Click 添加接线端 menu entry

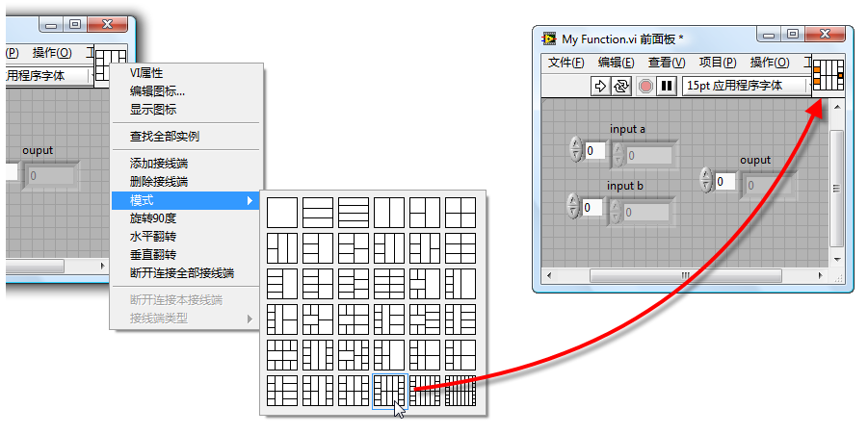(158, 164)
